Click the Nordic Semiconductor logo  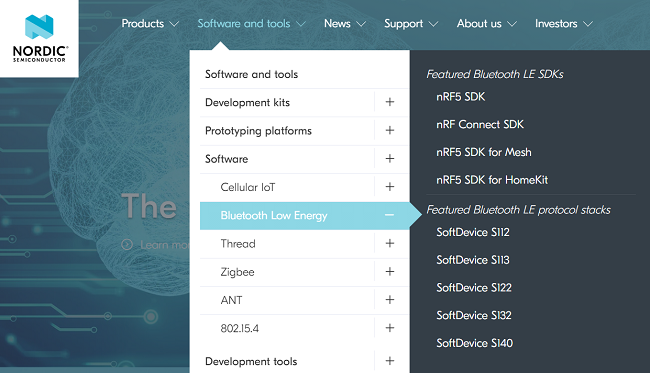click(39, 39)
